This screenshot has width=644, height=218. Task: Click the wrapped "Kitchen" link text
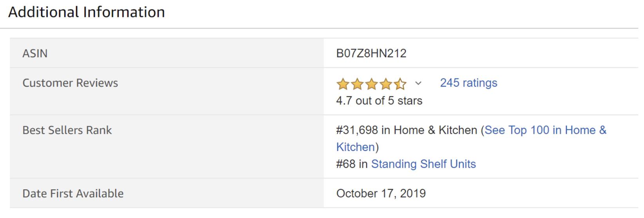[x=356, y=147]
